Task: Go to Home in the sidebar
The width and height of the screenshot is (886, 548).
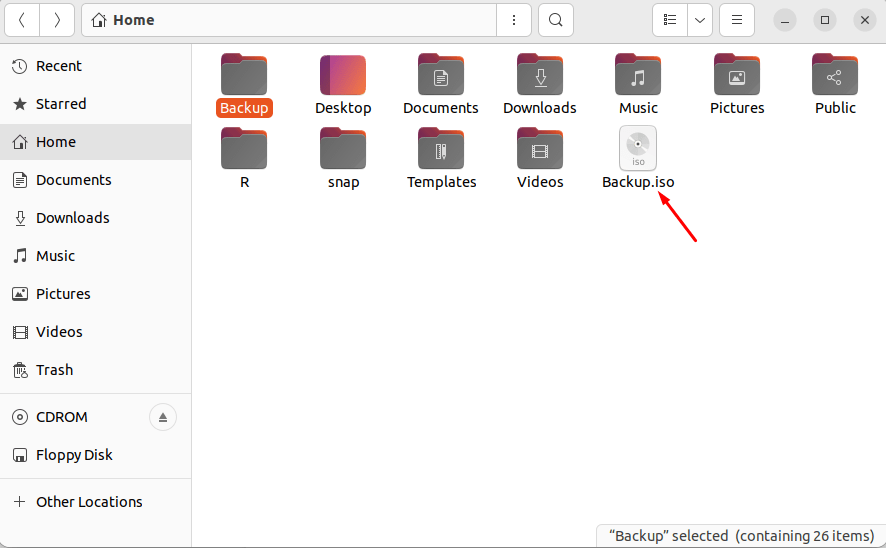Action: [x=95, y=142]
